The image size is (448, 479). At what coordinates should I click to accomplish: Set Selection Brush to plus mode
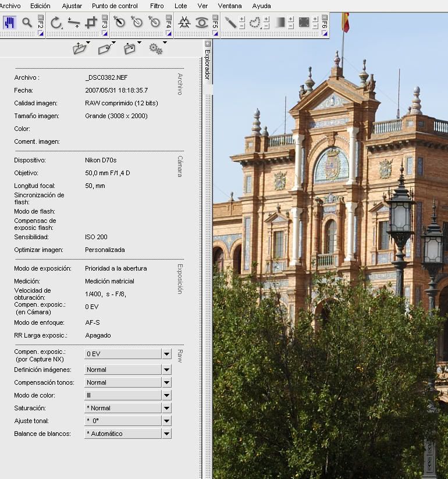(x=242, y=19)
